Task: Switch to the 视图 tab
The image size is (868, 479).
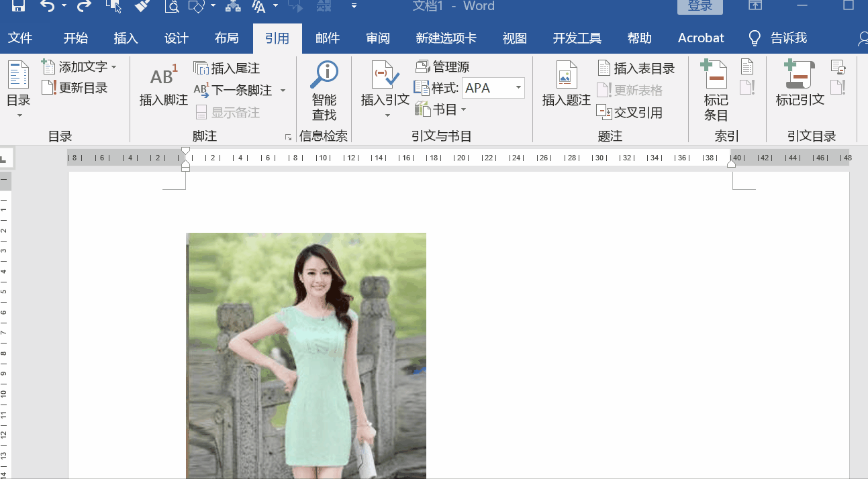Action: (515, 38)
